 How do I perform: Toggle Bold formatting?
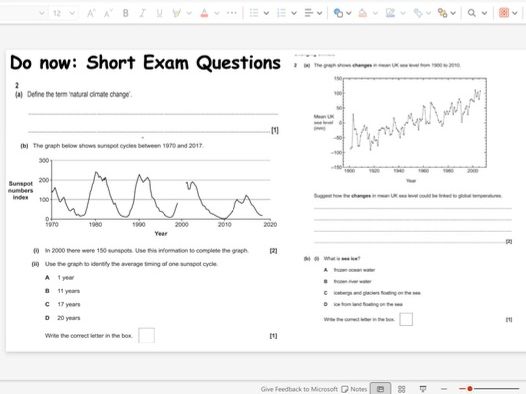pyautogui.click(x=125, y=13)
